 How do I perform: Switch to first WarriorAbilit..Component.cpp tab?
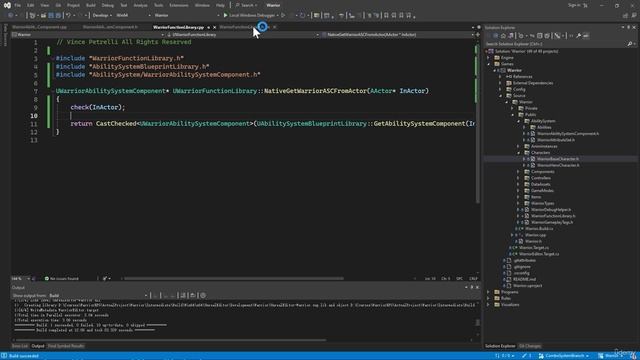(39, 27)
